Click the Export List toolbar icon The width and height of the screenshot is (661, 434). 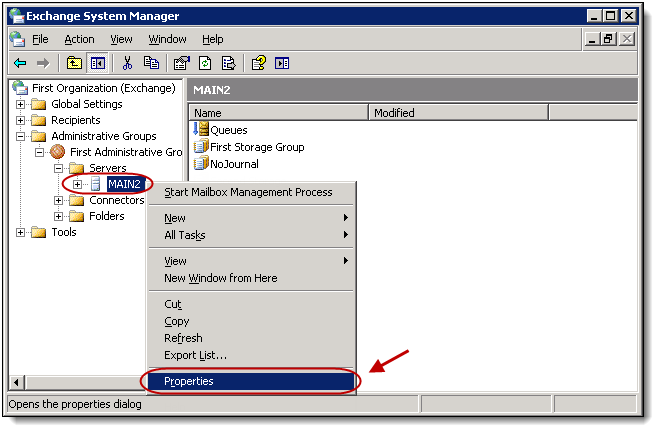pyautogui.click(x=228, y=63)
